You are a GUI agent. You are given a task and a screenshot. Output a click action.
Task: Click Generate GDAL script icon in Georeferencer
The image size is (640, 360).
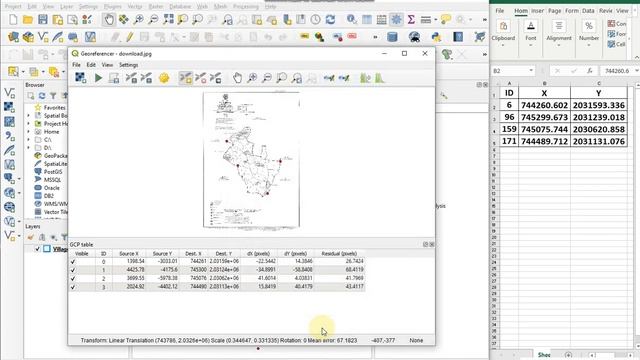[x=114, y=78]
